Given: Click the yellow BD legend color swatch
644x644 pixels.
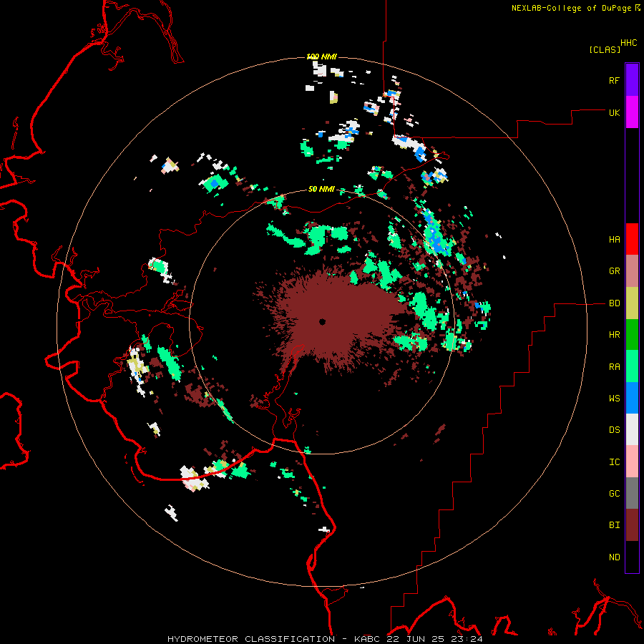Looking at the screenshot, I should [x=632, y=303].
